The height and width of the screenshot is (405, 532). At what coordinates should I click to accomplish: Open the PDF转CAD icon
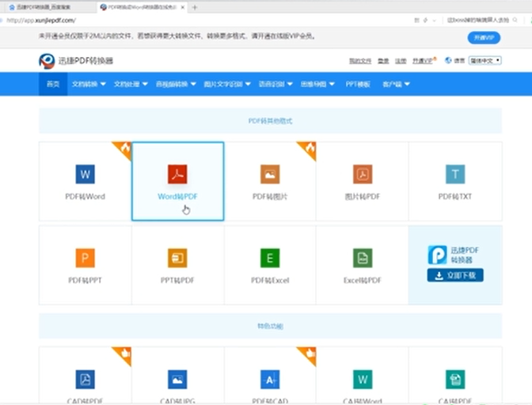click(x=270, y=379)
